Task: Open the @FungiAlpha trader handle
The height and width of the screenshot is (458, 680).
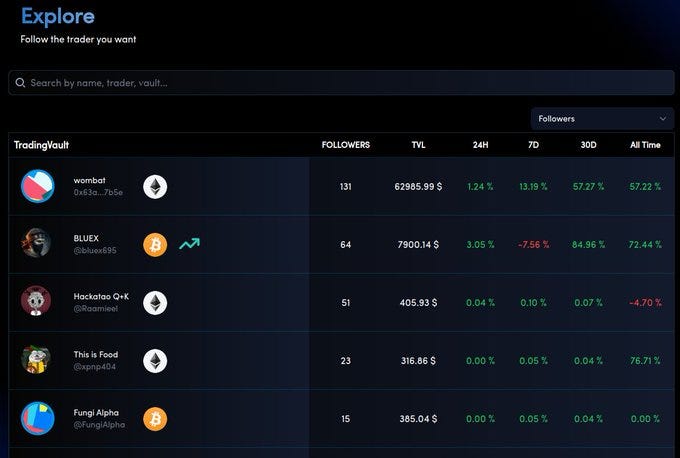Action: [99, 425]
